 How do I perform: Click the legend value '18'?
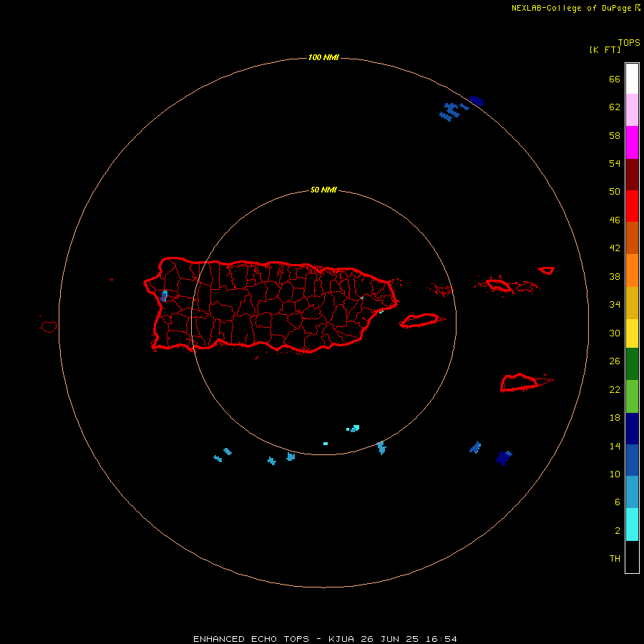tap(615, 417)
